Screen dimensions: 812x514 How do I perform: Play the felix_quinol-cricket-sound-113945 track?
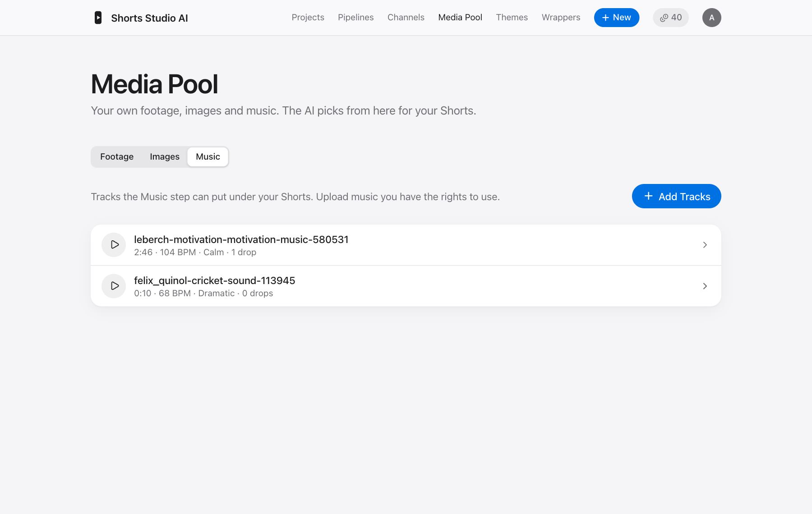[x=114, y=286]
